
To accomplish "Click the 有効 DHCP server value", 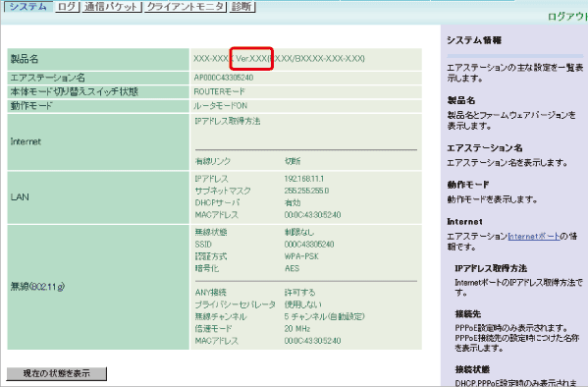I will point(293,202).
